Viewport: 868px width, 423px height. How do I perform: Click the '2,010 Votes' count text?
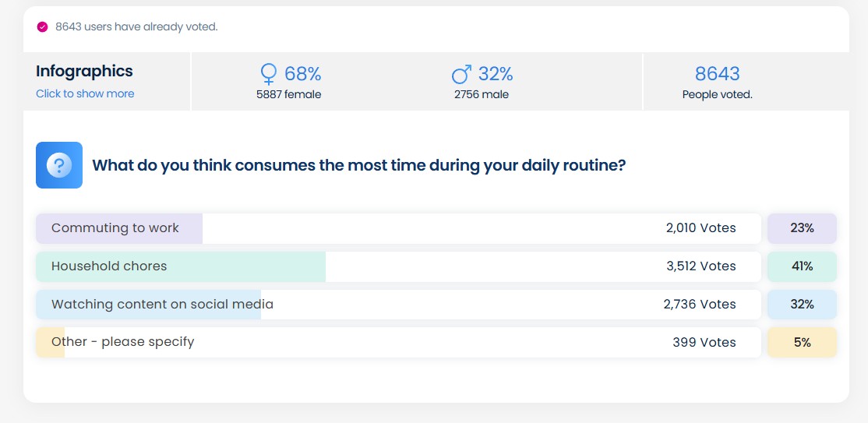tap(700, 228)
